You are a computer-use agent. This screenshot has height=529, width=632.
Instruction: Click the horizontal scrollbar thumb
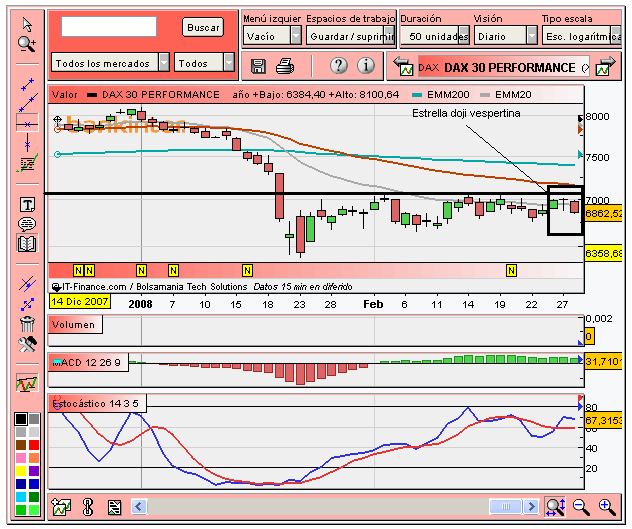point(506,506)
